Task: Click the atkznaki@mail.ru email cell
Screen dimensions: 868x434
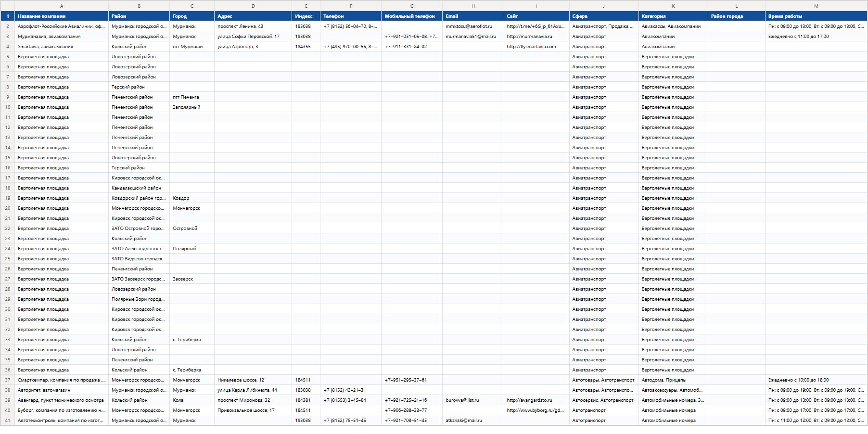Action: [473, 421]
